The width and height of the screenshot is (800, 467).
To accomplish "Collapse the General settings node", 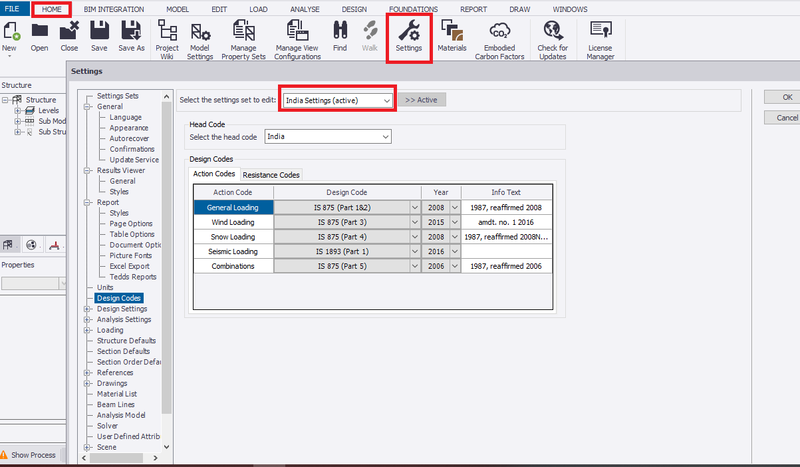I will coord(87,107).
